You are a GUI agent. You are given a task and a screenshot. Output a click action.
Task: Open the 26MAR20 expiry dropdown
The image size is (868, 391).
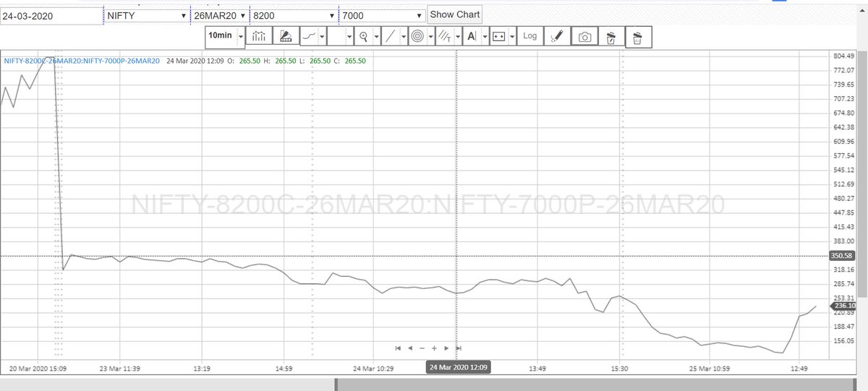pyautogui.click(x=220, y=14)
